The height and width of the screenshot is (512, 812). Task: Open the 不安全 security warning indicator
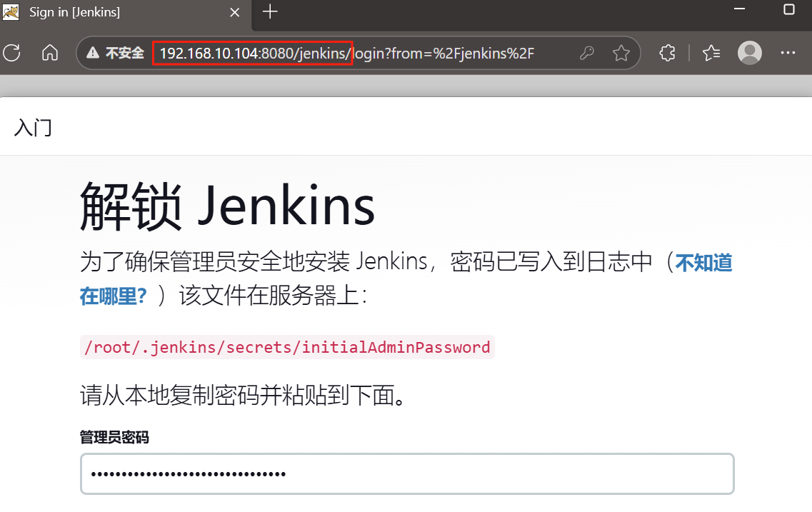pos(115,53)
